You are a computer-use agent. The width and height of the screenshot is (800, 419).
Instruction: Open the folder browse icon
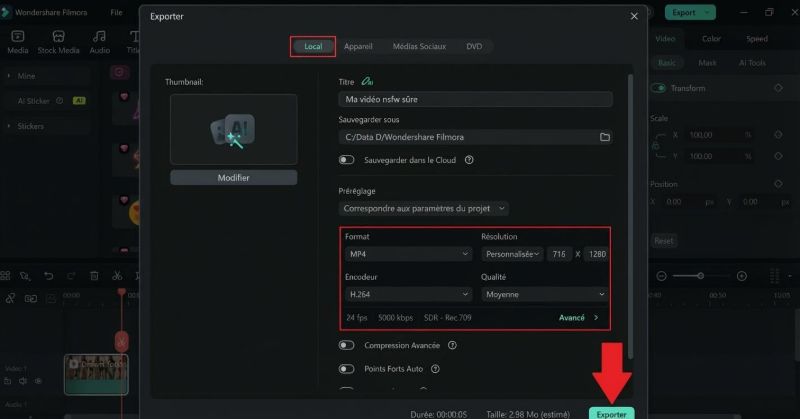click(x=605, y=137)
